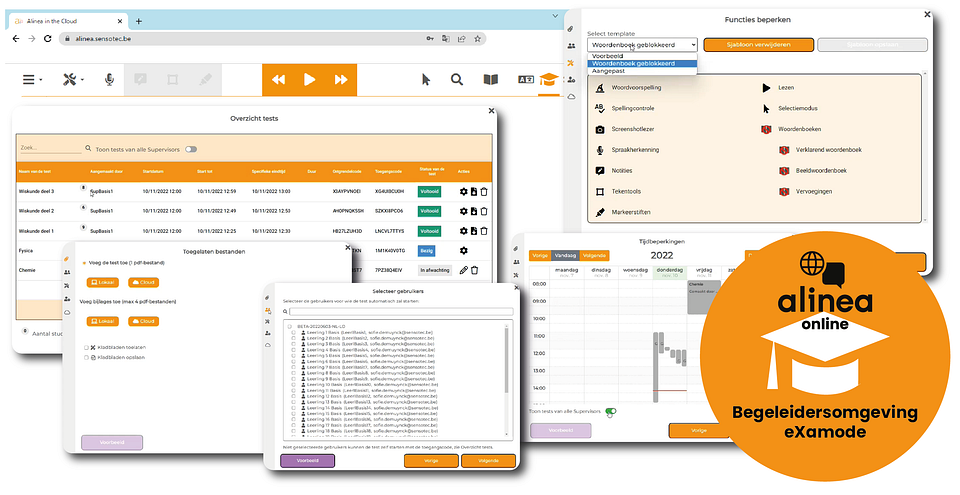Click the disabled notes icon in toolbar
This screenshot has height=495, width=960.
pos(141,80)
